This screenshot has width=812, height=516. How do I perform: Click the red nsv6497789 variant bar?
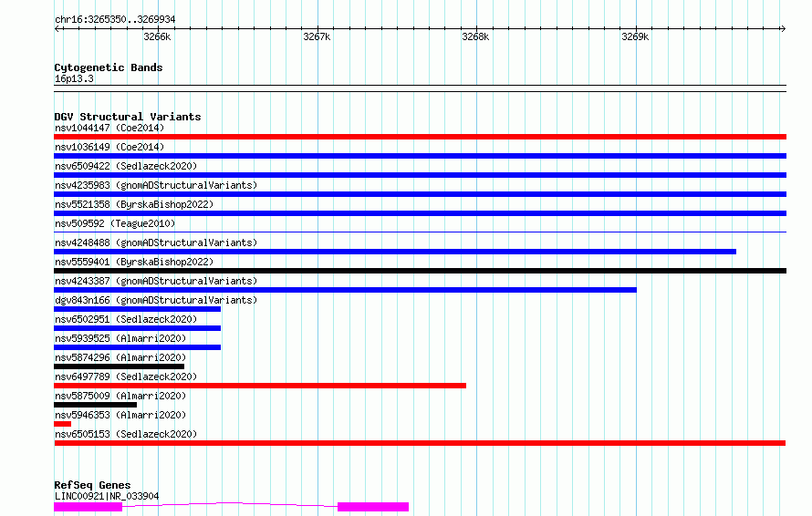(260, 386)
